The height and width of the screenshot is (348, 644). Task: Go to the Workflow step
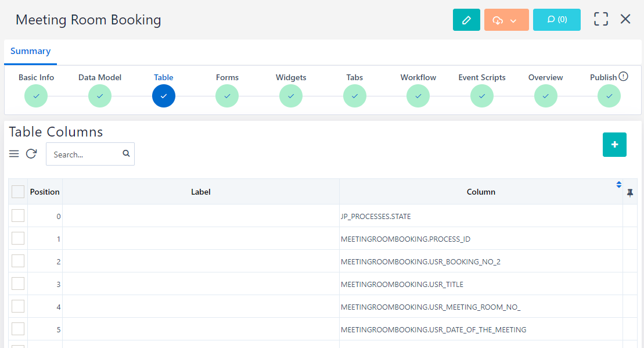tap(418, 96)
